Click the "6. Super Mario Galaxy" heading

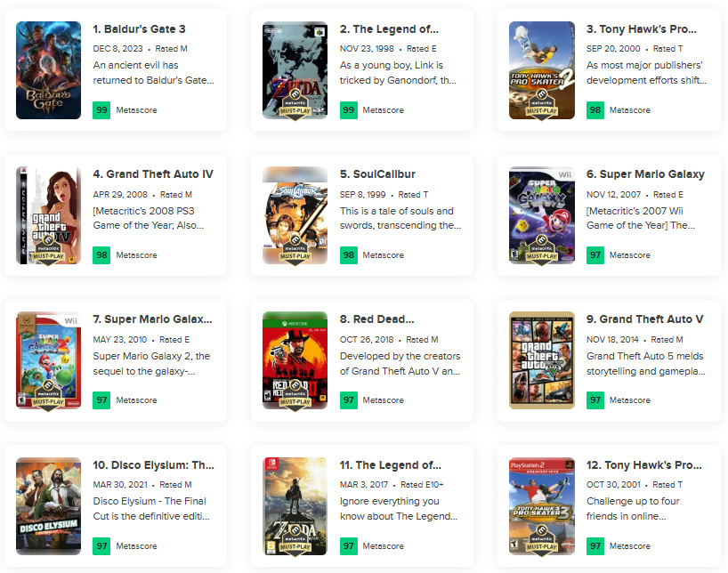click(645, 174)
